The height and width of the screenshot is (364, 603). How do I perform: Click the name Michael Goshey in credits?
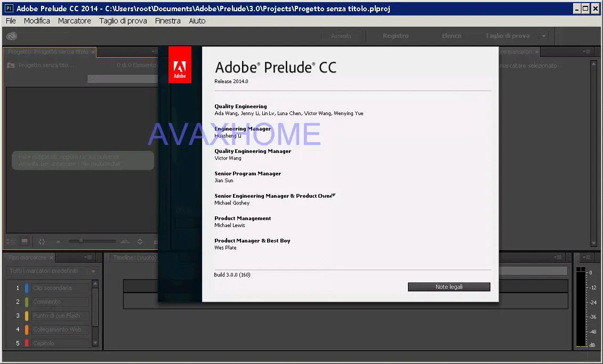232,203
